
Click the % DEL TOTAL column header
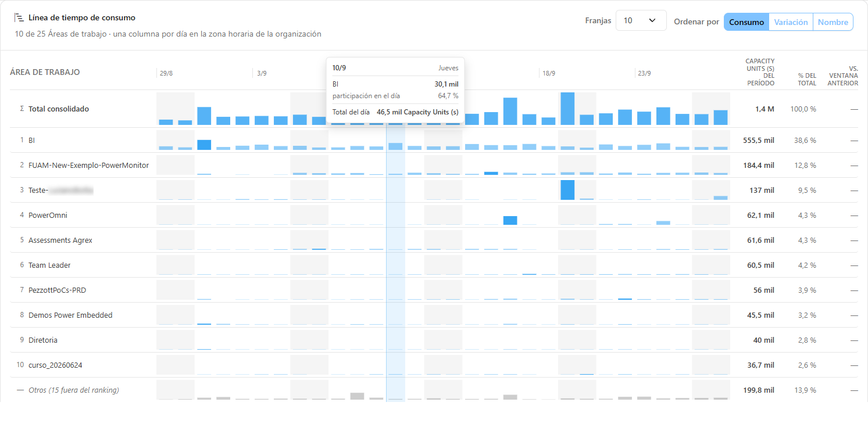(807, 79)
